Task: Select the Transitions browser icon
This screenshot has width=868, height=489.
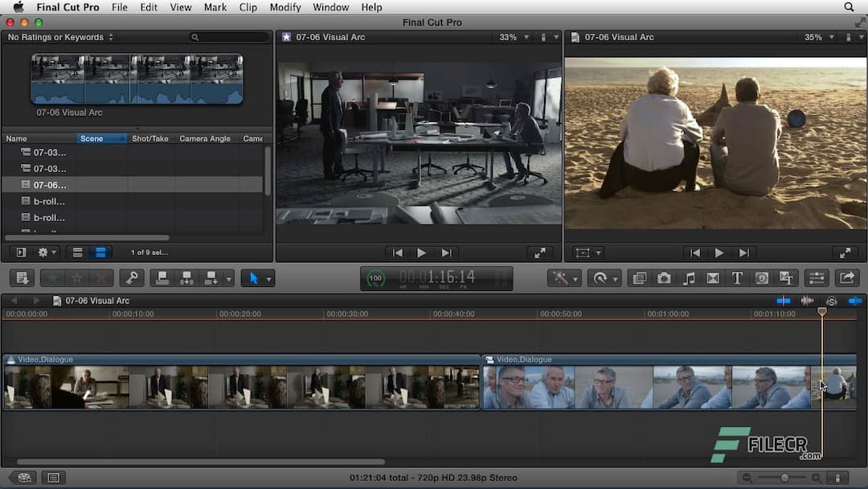Action: (x=713, y=277)
